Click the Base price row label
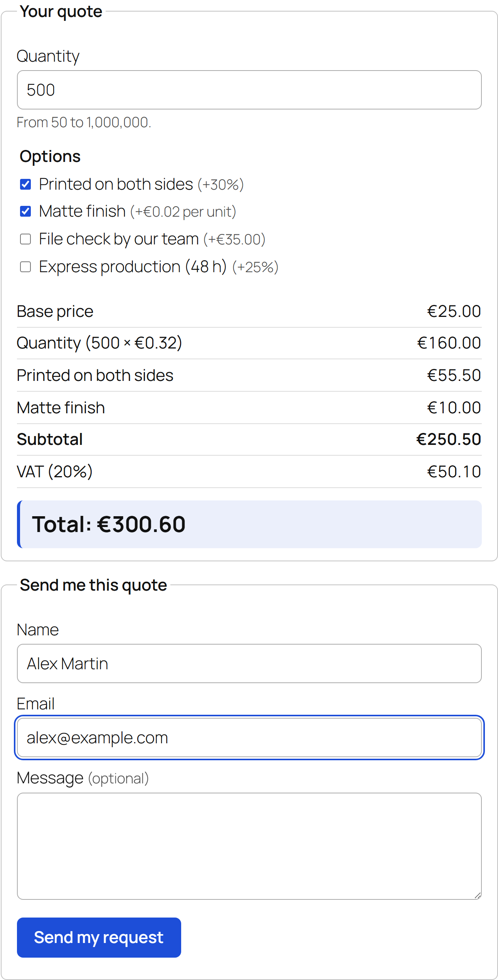498x980 pixels. point(55,312)
